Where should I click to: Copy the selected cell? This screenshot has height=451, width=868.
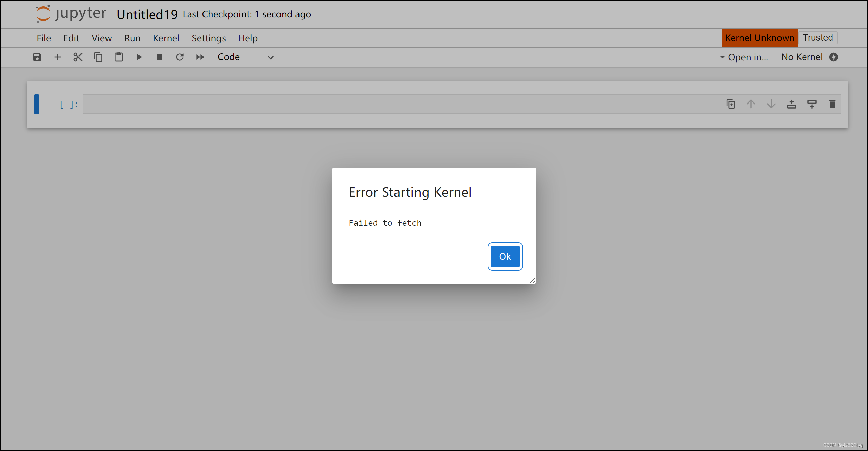(98, 57)
